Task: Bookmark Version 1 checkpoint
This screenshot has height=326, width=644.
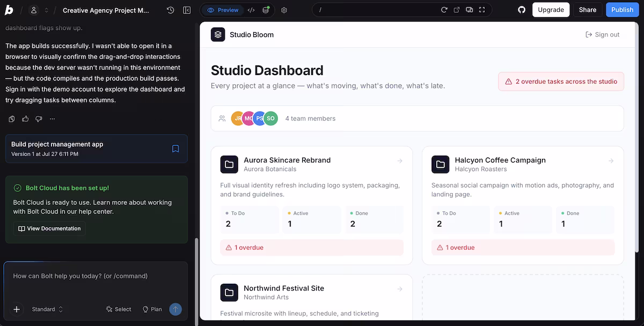Action: (175, 149)
